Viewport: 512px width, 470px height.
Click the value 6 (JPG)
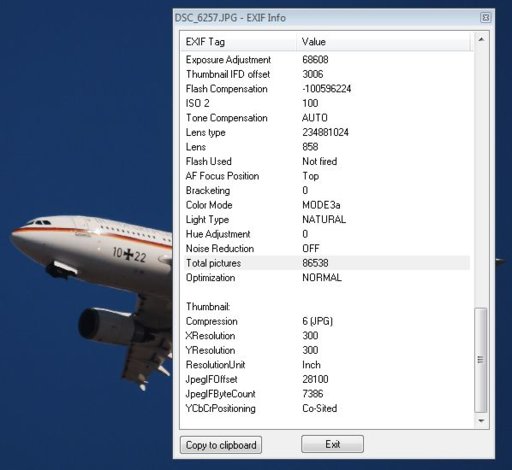317,321
